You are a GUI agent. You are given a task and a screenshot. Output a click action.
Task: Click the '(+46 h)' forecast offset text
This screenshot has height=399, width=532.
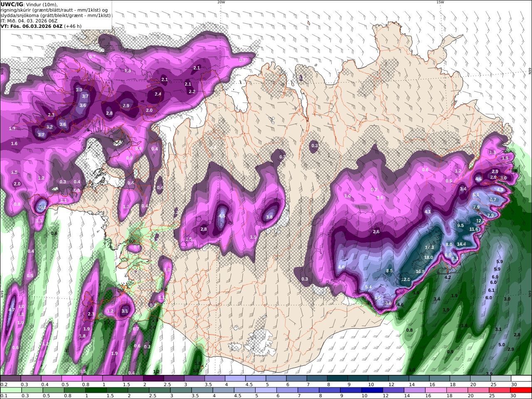73,26
